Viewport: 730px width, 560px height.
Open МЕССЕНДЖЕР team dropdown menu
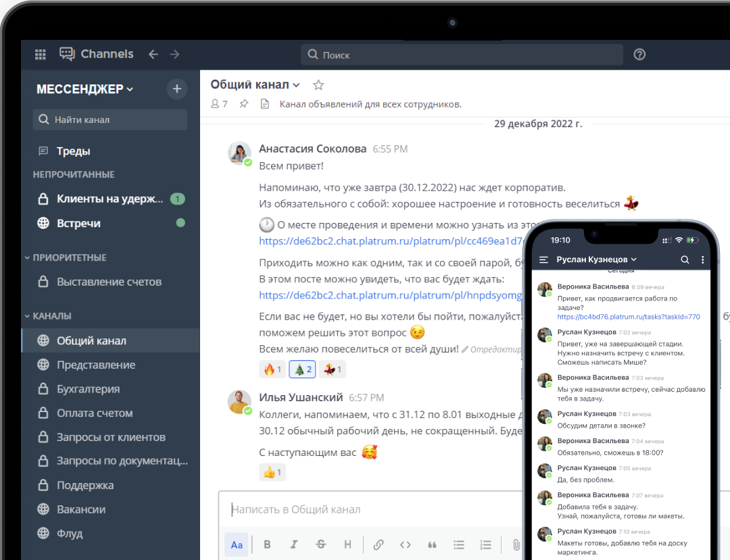84,89
